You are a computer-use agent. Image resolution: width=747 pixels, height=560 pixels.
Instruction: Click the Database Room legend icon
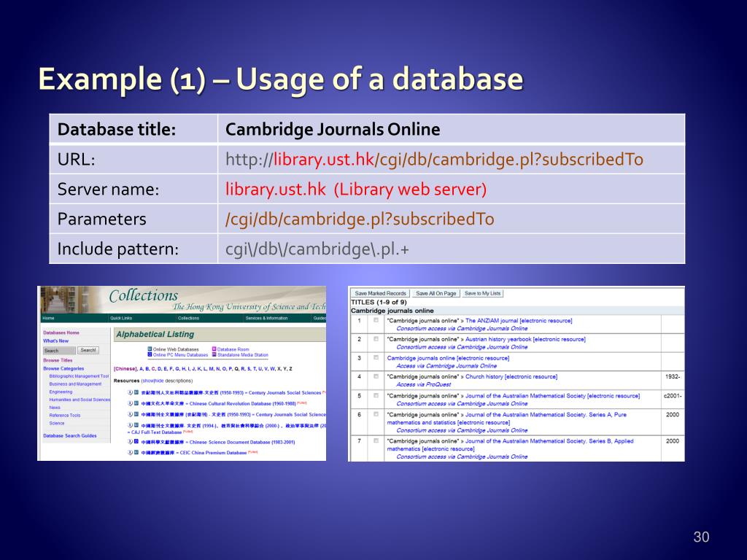[214, 349]
